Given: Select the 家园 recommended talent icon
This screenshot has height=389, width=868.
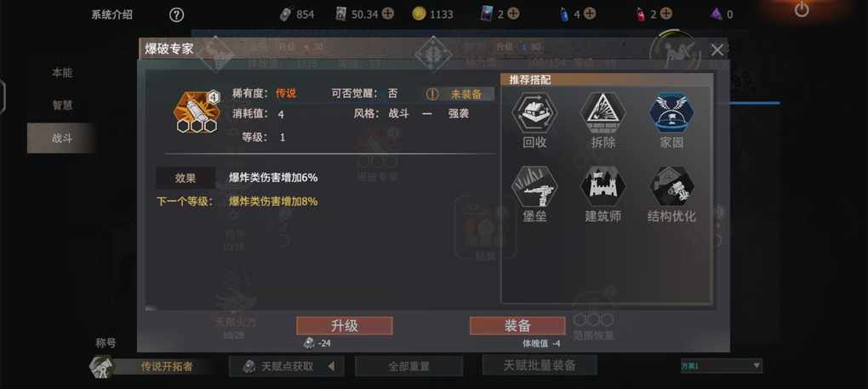Looking at the screenshot, I should coord(671,113).
